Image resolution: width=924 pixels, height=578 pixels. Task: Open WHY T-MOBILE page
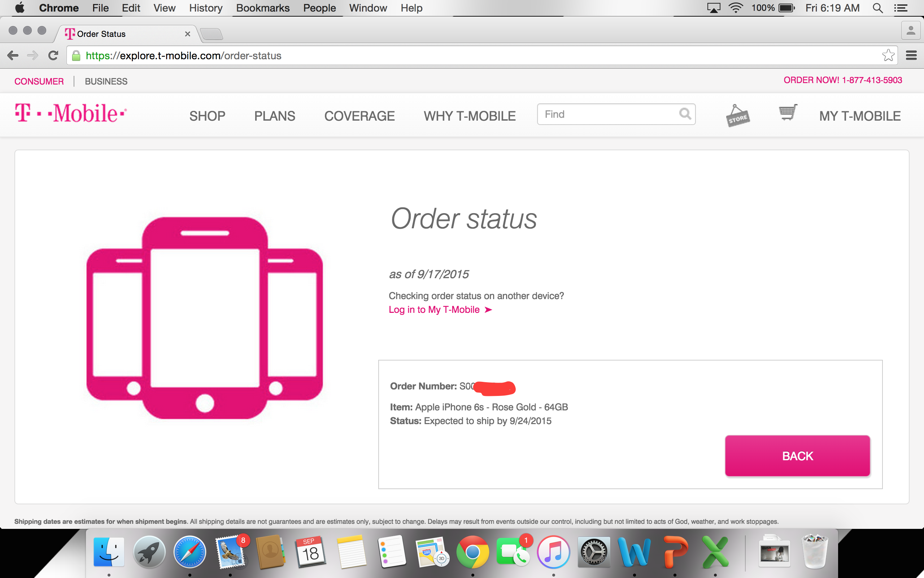point(470,116)
